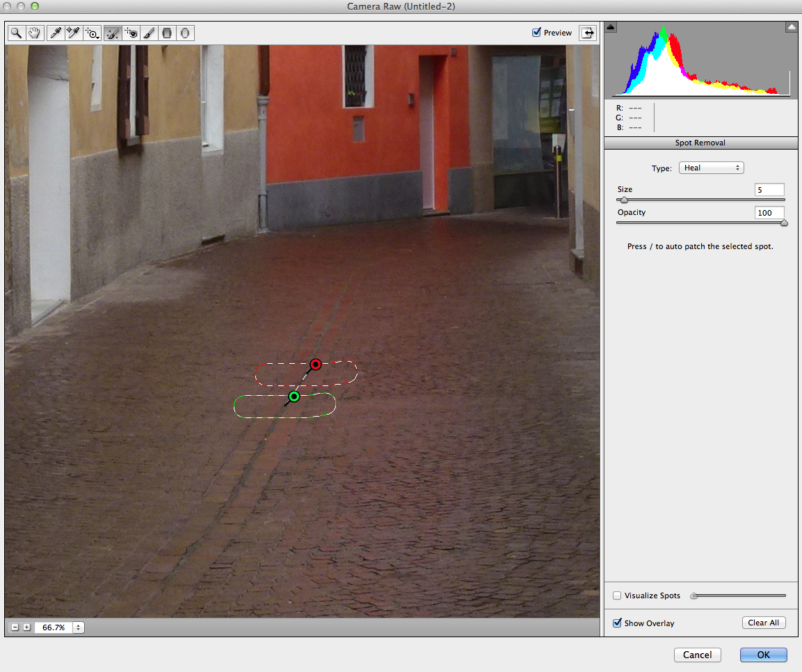Select the Zoom tool

(x=17, y=33)
